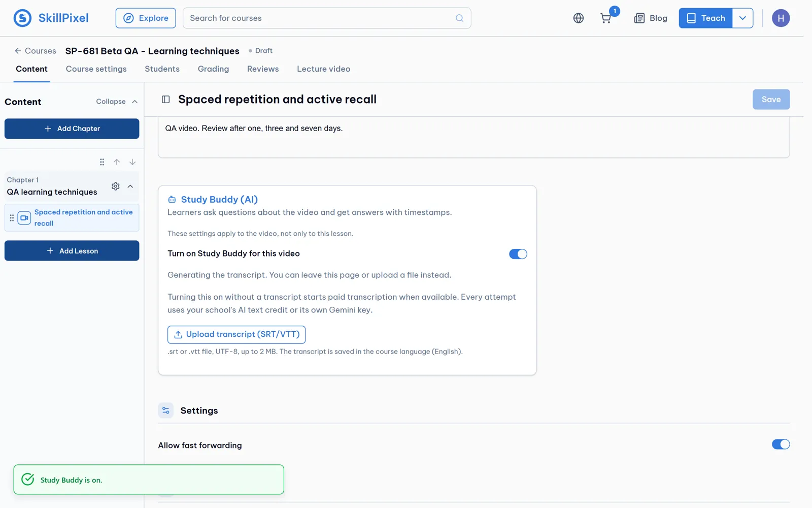Click the Teach button
The image size is (812, 508).
(706, 18)
